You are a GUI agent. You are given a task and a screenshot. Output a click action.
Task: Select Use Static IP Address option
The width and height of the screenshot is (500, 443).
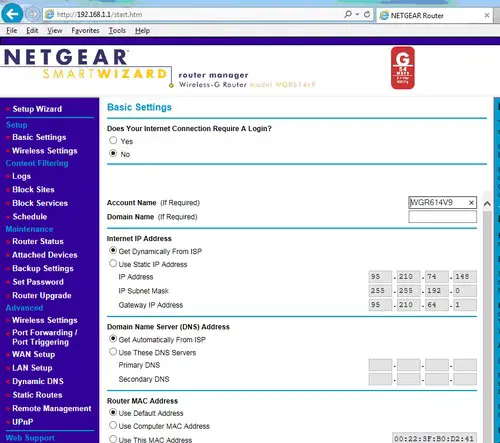[x=113, y=264]
